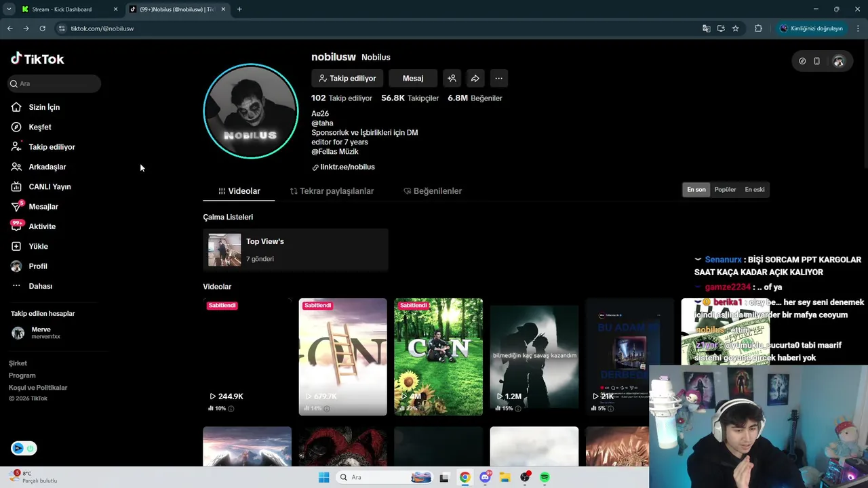Open File Explorer from the taskbar
The image size is (868, 488).
505,477
